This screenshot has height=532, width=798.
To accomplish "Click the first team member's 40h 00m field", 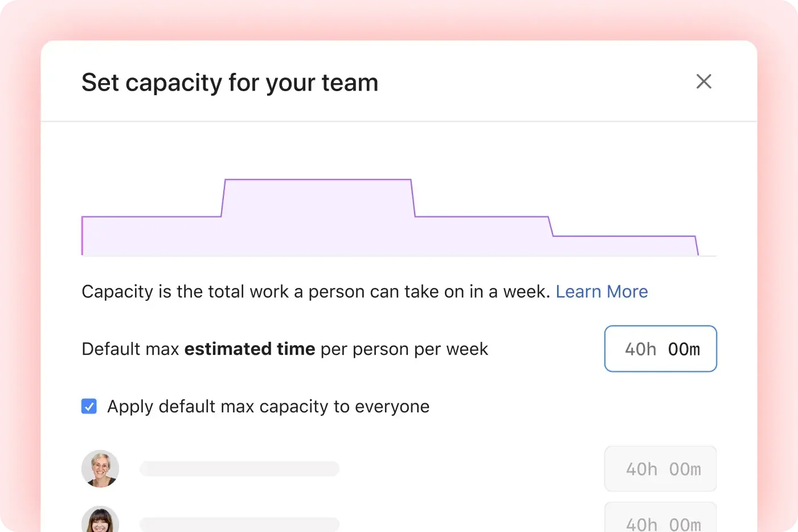I will [660, 469].
